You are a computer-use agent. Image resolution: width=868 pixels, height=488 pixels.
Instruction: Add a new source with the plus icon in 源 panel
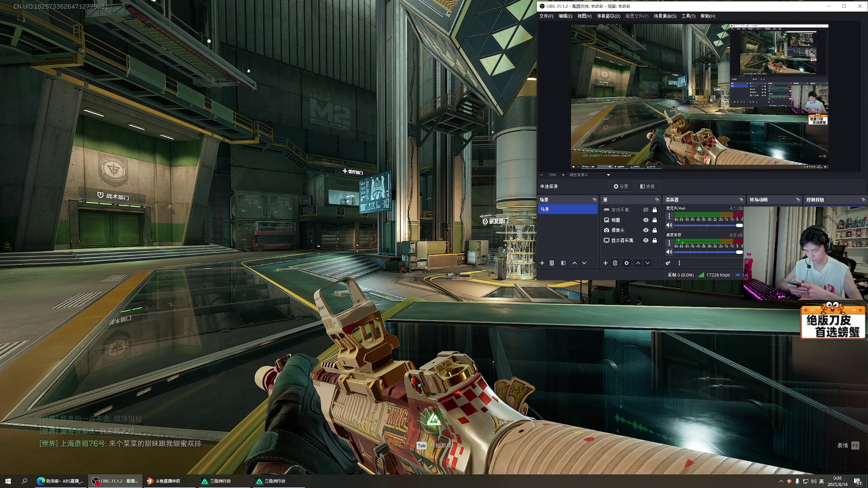[605, 263]
